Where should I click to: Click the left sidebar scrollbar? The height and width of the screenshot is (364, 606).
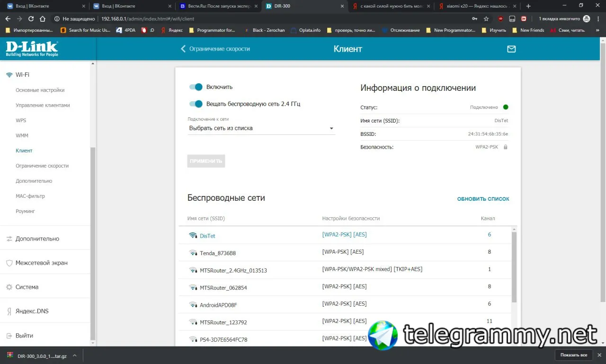(x=93, y=244)
